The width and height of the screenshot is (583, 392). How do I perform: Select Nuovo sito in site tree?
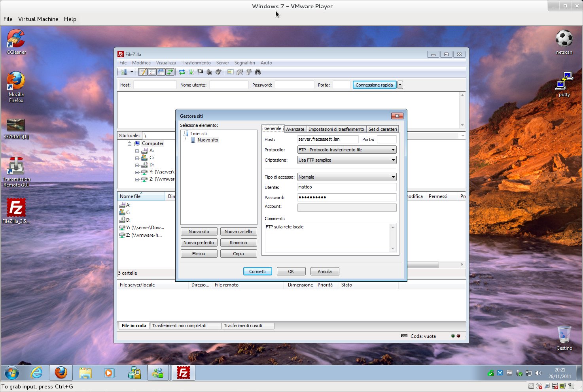208,140
